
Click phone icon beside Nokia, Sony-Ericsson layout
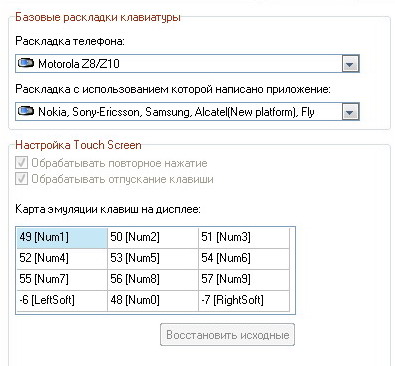[26, 111]
